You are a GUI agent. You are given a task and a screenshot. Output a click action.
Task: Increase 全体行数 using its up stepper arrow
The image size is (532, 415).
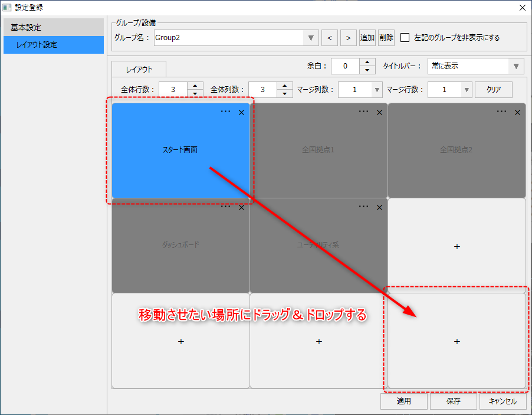(x=195, y=86)
